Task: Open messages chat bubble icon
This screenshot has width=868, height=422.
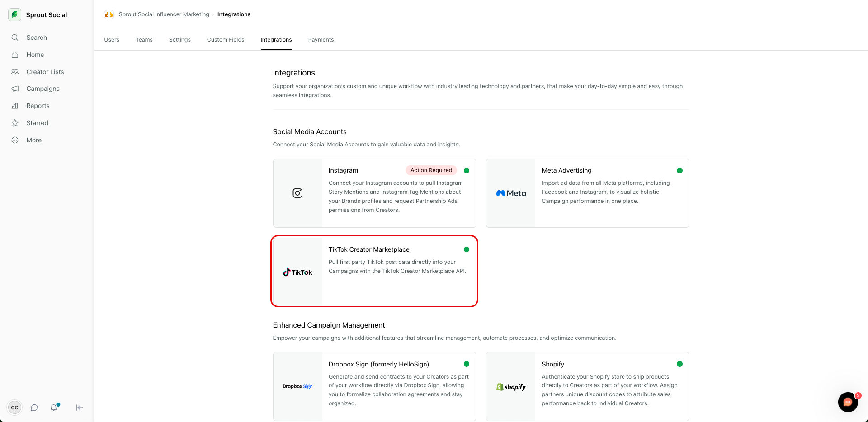Action: point(34,408)
